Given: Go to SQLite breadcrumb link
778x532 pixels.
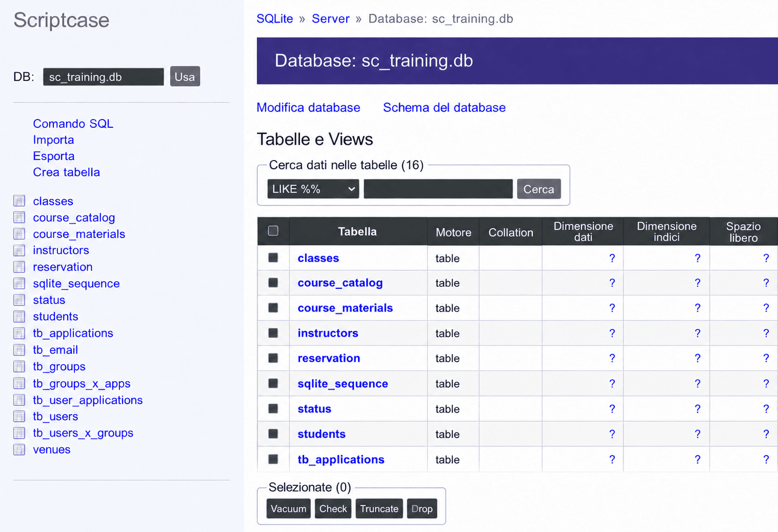Looking at the screenshot, I should [x=275, y=19].
